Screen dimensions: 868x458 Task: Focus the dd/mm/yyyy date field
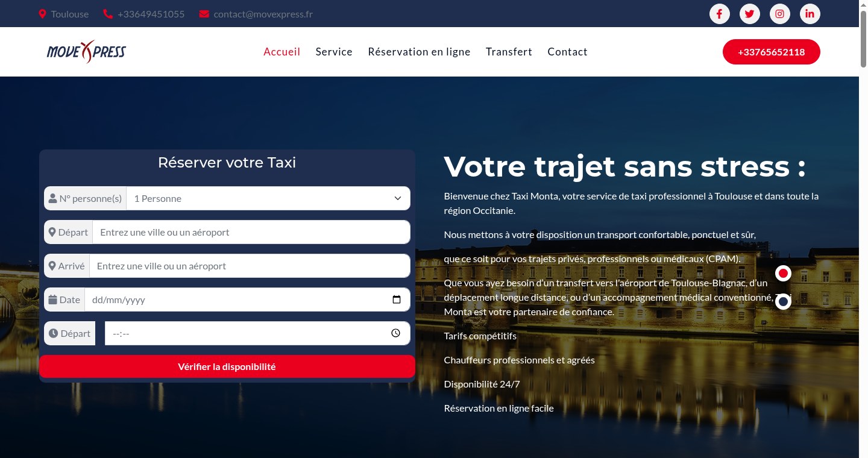[x=248, y=300]
